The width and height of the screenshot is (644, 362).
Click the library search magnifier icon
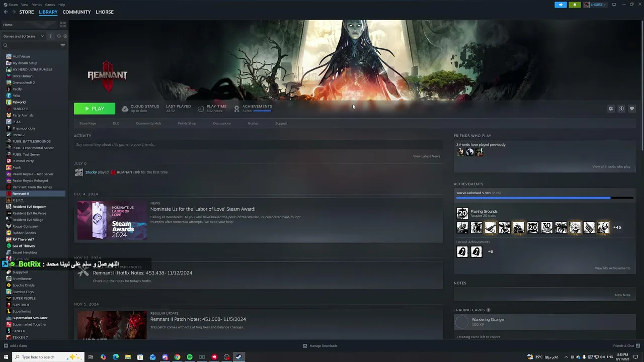click(x=6, y=46)
